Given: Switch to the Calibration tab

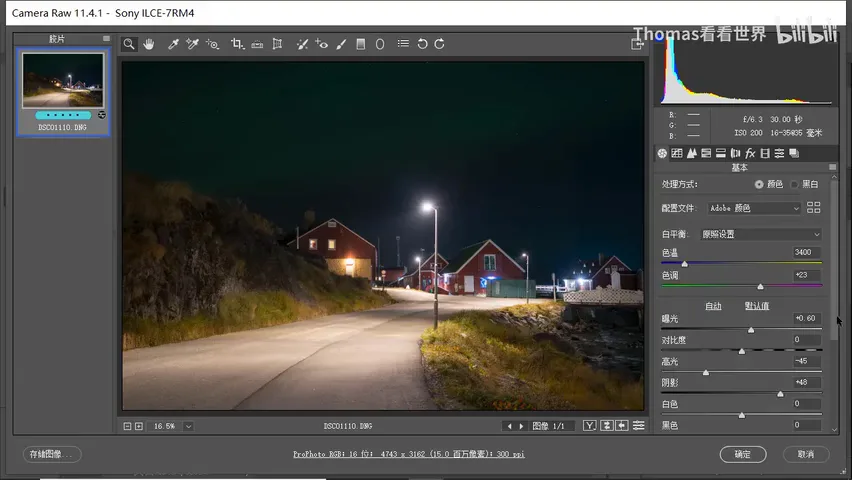Looking at the screenshot, I should [765, 153].
